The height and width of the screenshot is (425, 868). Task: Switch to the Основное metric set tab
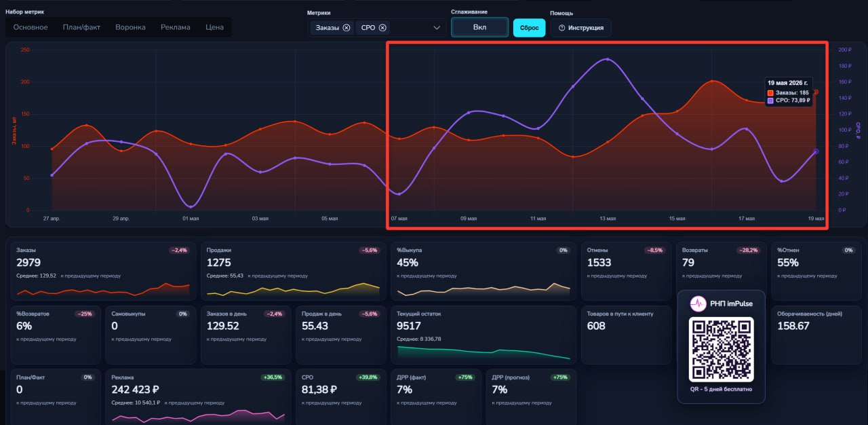tap(31, 27)
